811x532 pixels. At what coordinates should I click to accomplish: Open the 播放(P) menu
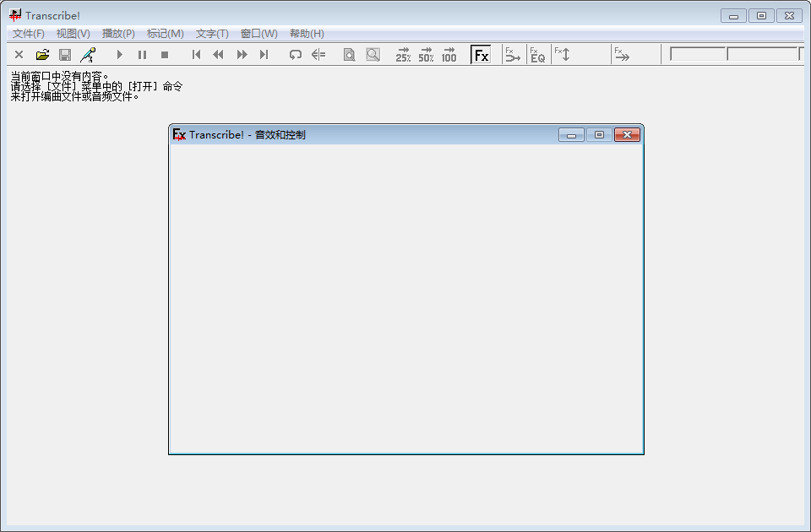[x=118, y=34]
